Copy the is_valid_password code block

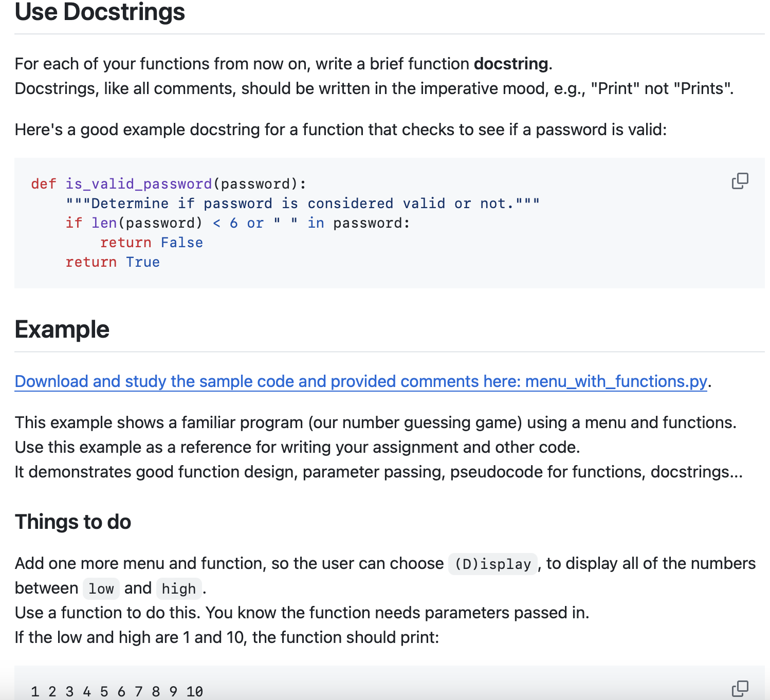click(x=740, y=181)
